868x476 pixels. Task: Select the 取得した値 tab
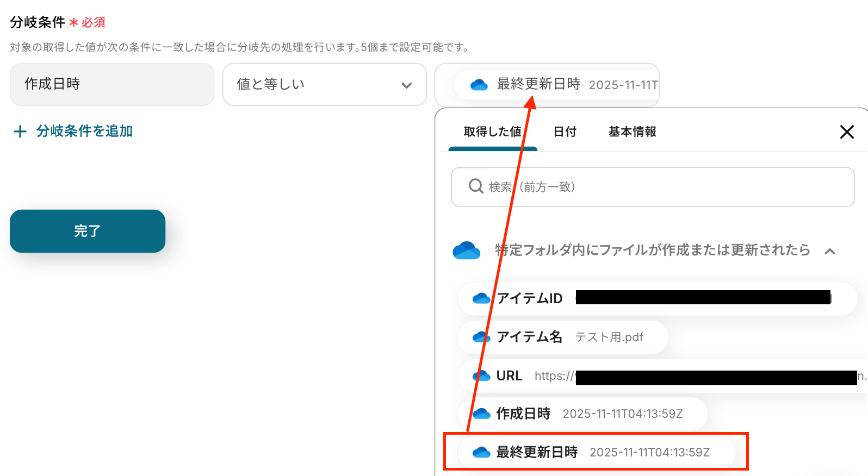(x=493, y=131)
